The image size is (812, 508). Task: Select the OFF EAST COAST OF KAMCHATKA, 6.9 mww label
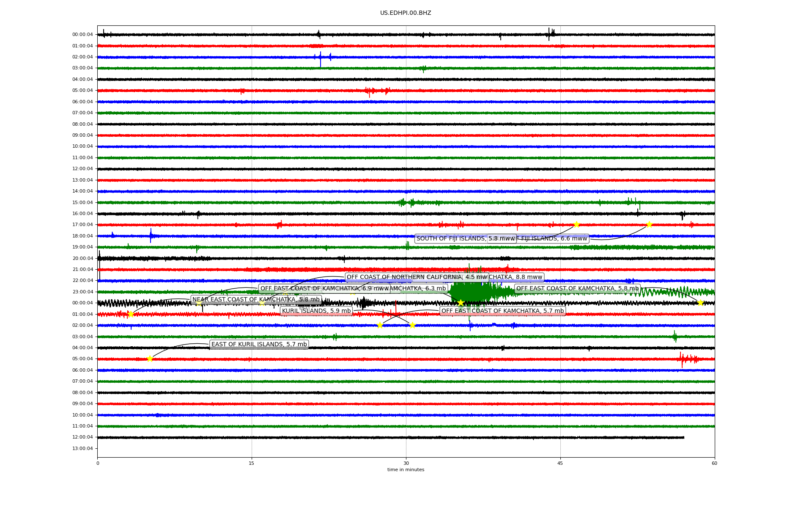[x=324, y=289]
